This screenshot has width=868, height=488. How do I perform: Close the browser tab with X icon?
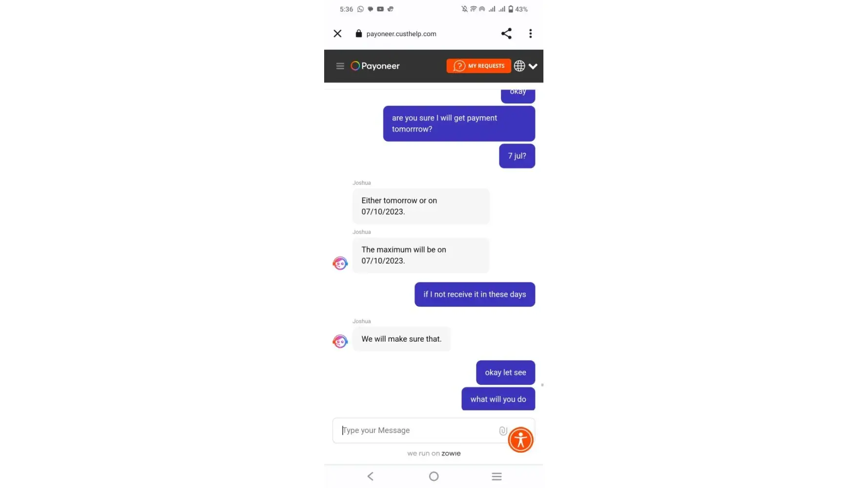click(337, 34)
